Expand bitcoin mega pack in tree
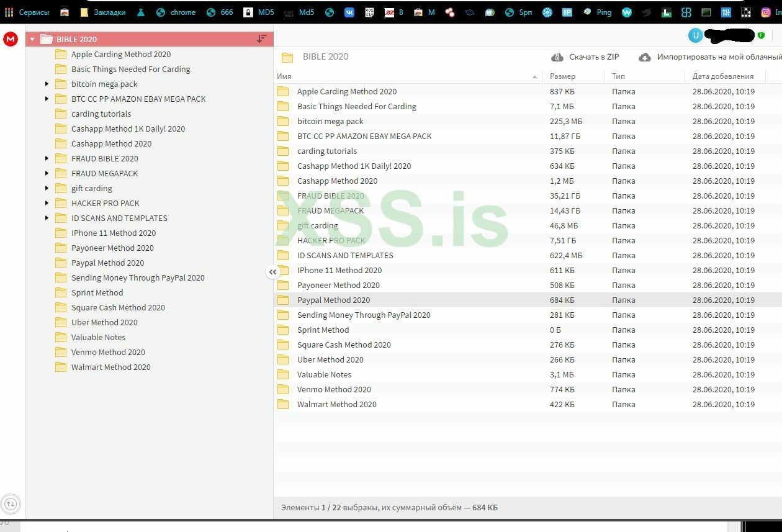This screenshot has height=532, width=782. 47,84
